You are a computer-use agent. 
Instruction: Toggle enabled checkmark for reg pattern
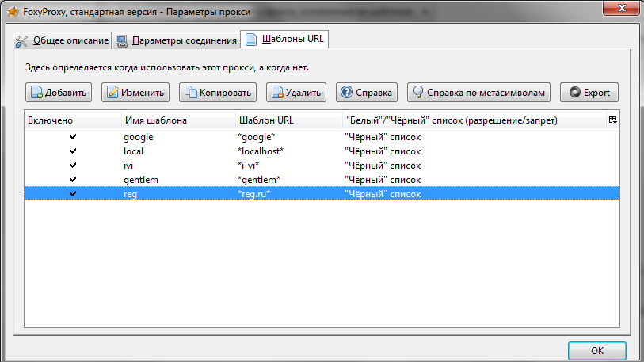73,193
